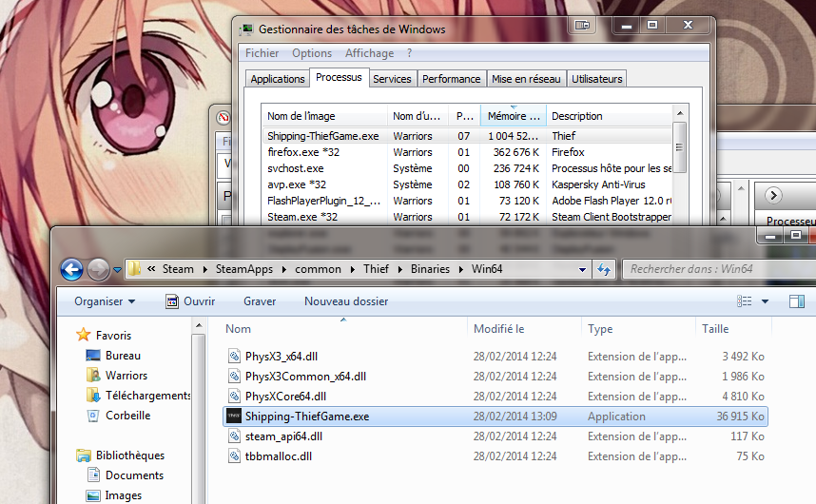Select the PhysX3_x64.dll file icon
The width and height of the screenshot is (816, 504).
pos(234,357)
